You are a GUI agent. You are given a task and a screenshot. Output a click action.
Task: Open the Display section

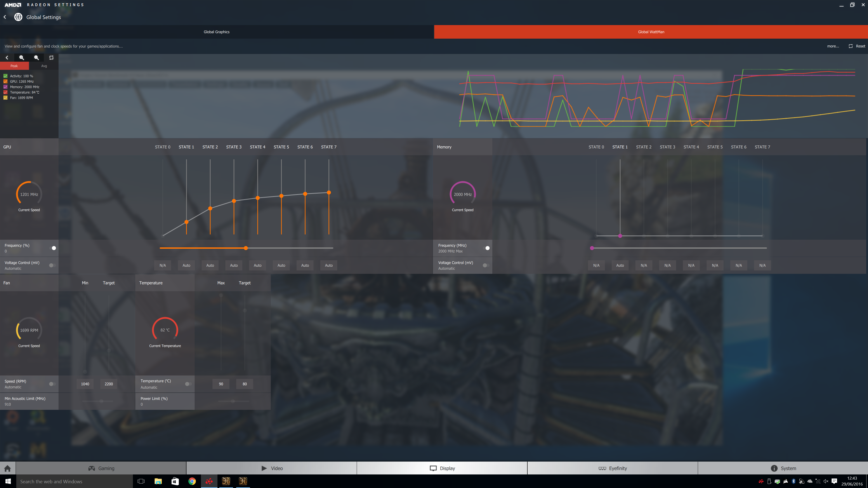(442, 469)
